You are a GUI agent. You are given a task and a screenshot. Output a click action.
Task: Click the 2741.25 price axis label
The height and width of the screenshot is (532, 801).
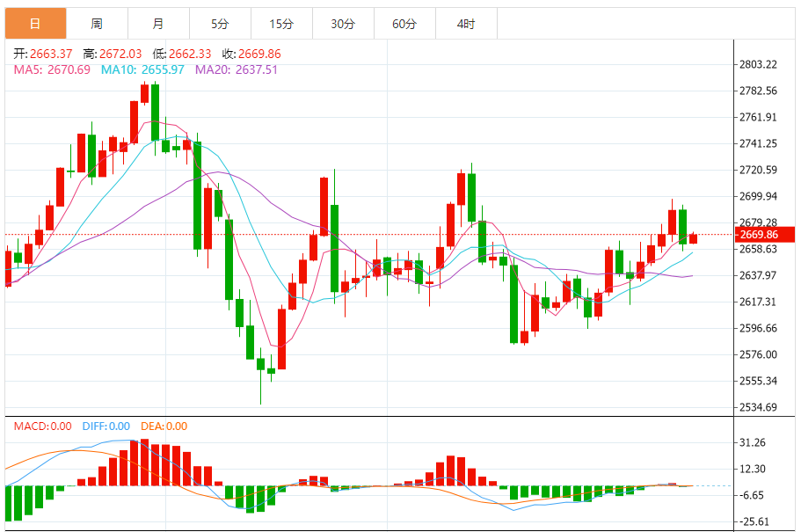click(758, 143)
